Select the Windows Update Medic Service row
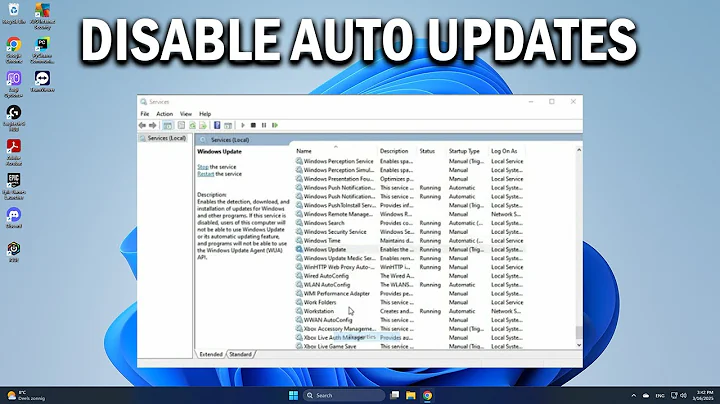Image resolution: width=720 pixels, height=404 pixels. click(x=410, y=258)
